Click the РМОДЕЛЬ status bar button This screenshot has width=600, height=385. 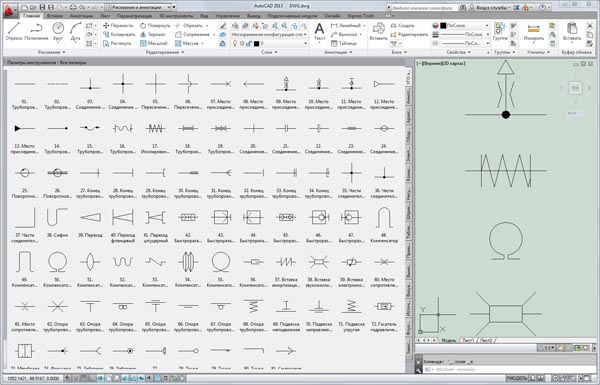[x=517, y=378]
